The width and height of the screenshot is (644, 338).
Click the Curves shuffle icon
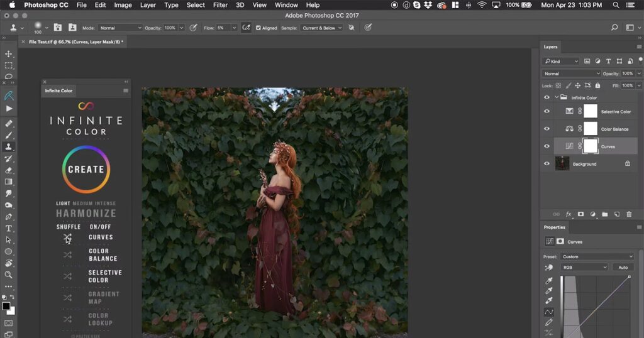pyautogui.click(x=67, y=237)
